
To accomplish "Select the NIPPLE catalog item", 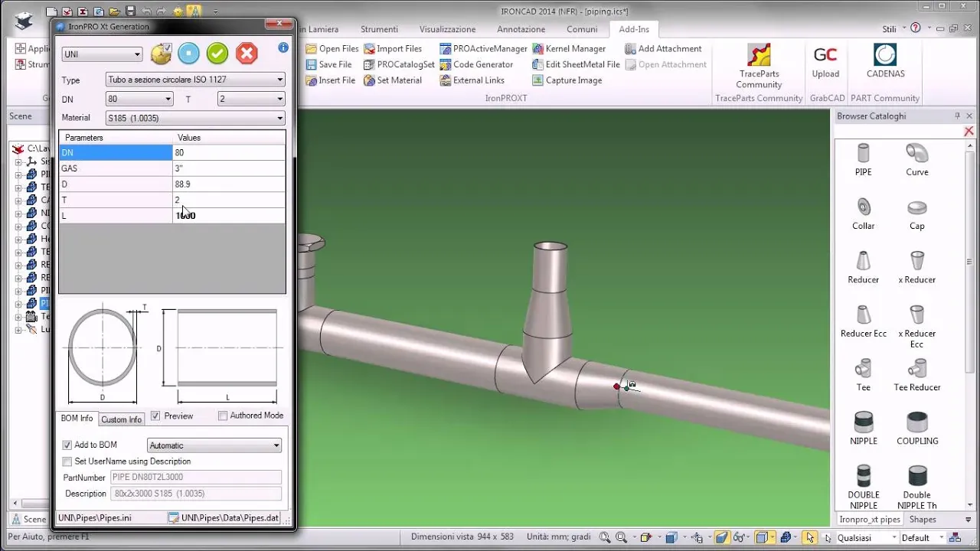I will coord(863,429).
